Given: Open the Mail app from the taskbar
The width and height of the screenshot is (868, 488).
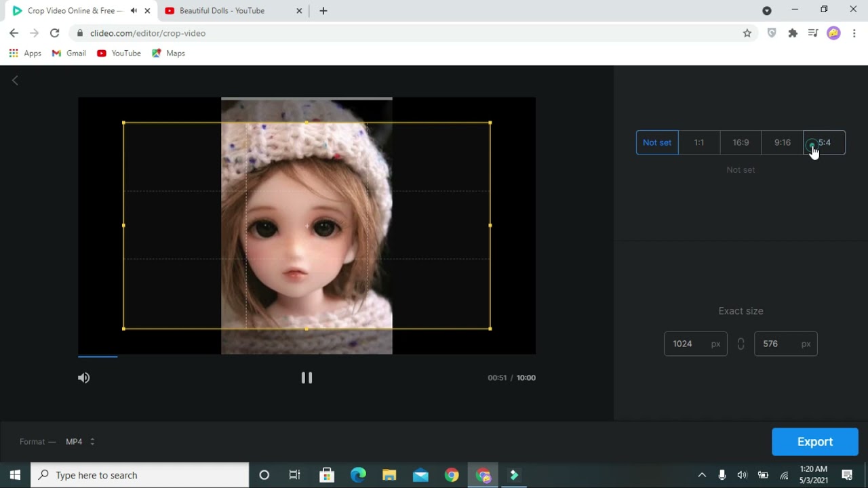Looking at the screenshot, I should pyautogui.click(x=420, y=475).
